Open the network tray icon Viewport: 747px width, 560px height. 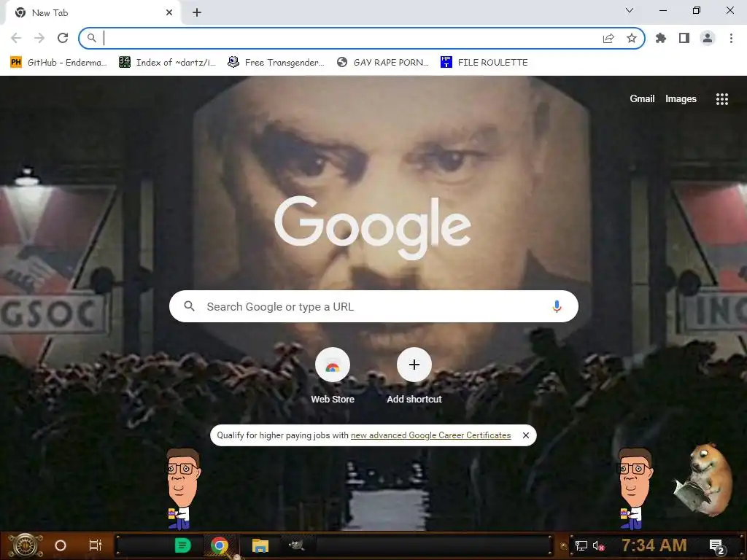[x=581, y=545]
